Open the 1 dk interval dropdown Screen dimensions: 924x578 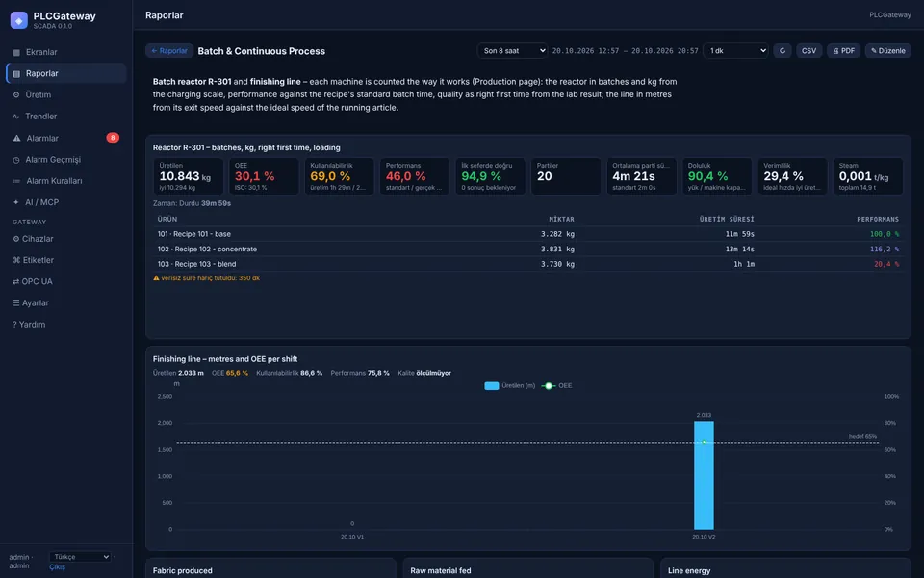[x=736, y=51]
